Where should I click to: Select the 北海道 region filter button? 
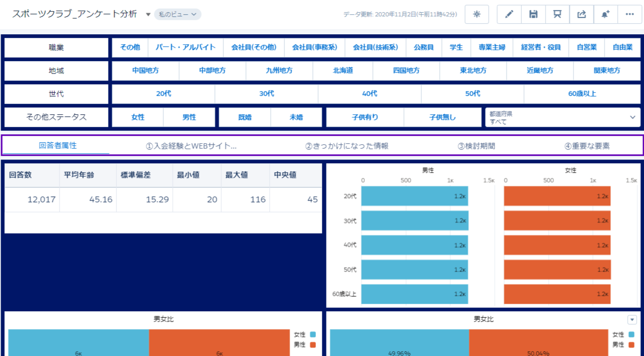coord(343,71)
